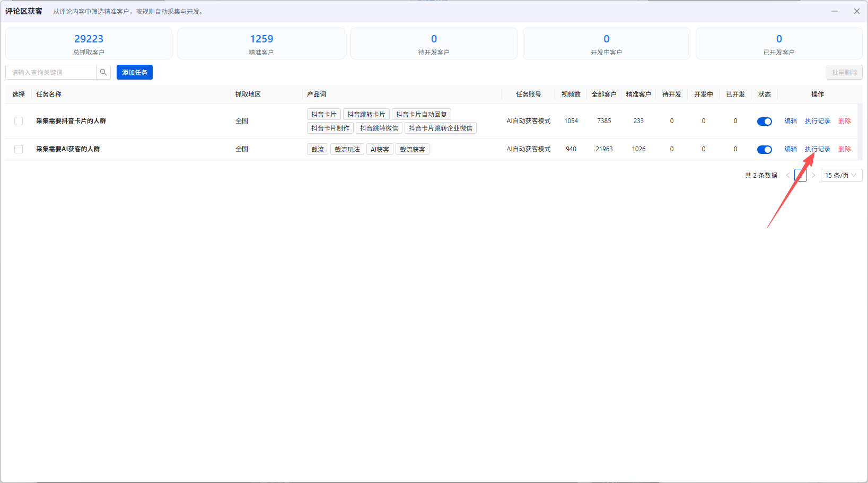Viewport: 868px width, 483px height.
Task: Click the 抖音卡片 product tag
Action: (x=324, y=115)
